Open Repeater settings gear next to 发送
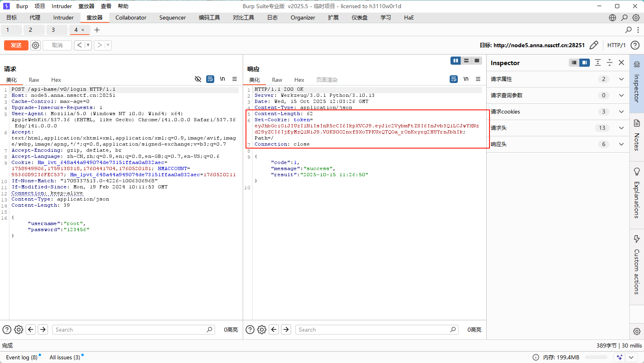This screenshot has height=363, width=644. point(36,45)
